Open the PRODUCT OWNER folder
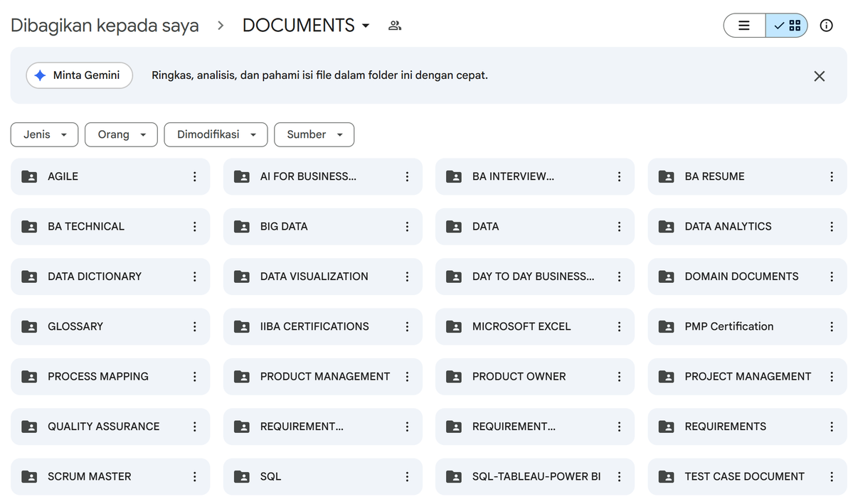Image resolution: width=853 pixels, height=504 pixels. click(535, 377)
